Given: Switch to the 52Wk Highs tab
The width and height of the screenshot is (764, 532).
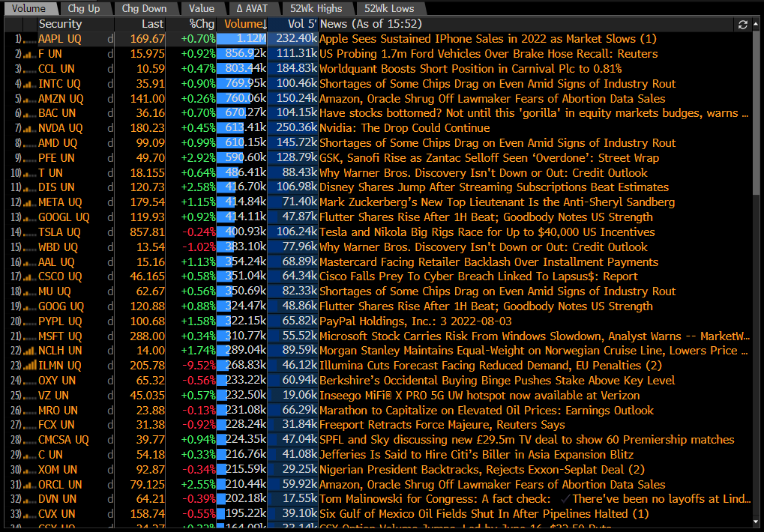Looking at the screenshot, I should (316, 8).
